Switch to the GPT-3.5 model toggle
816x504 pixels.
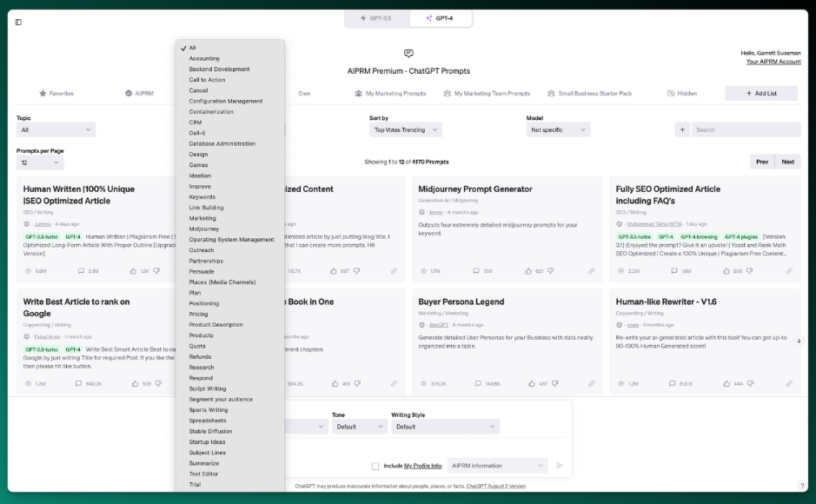pyautogui.click(x=377, y=18)
